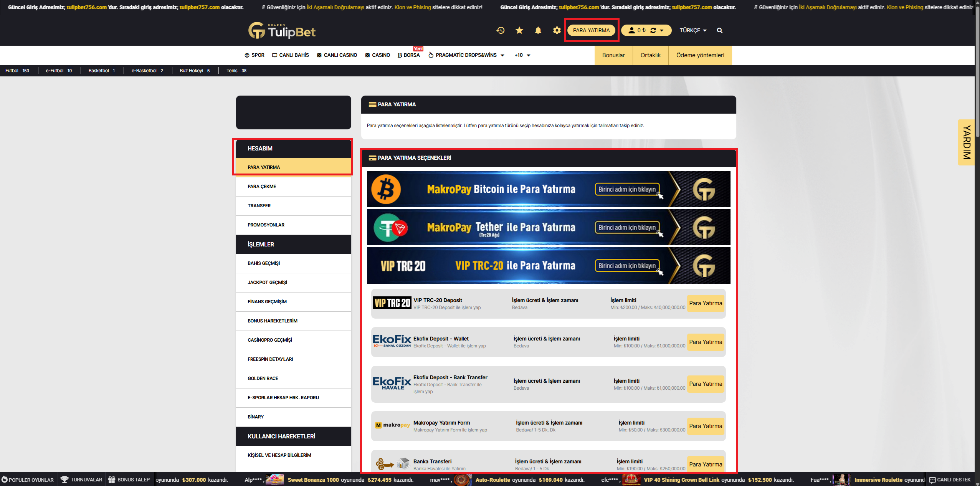Open FREESPİN DETAYLARI in sidebar

[294, 359]
